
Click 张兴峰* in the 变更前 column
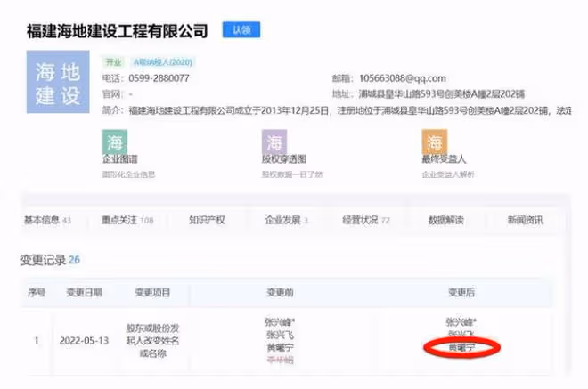280,322
